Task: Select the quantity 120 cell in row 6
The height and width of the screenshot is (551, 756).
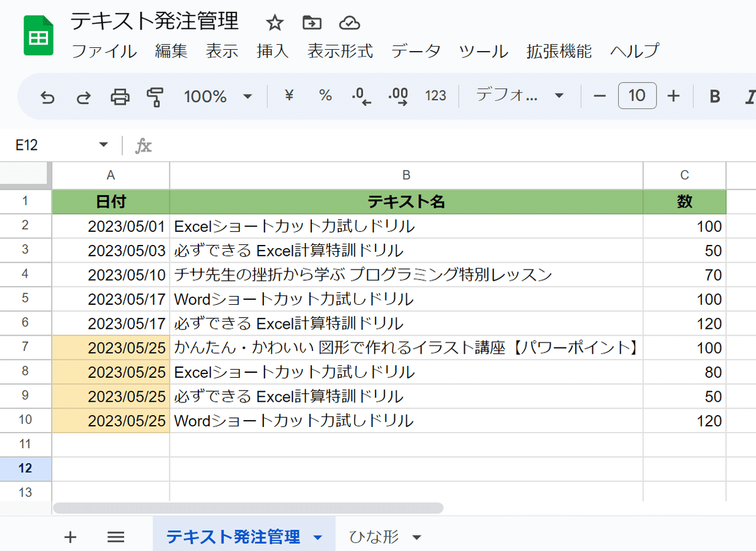Action: 685,324
